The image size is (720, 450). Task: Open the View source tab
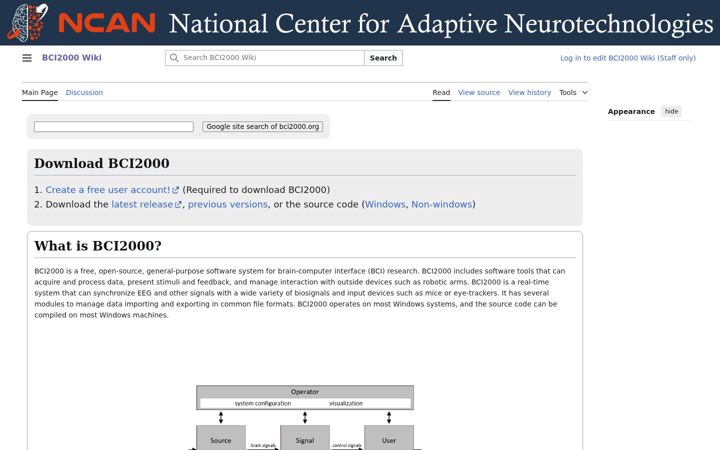[x=479, y=92]
